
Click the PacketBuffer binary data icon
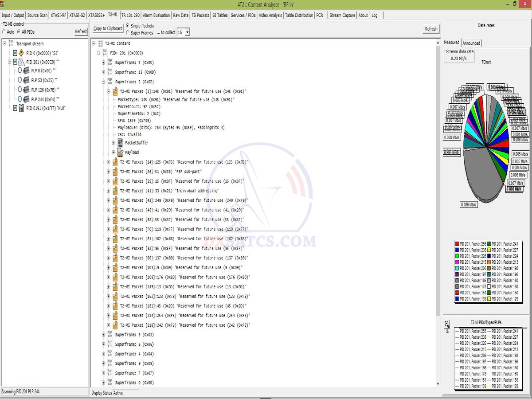(120, 143)
